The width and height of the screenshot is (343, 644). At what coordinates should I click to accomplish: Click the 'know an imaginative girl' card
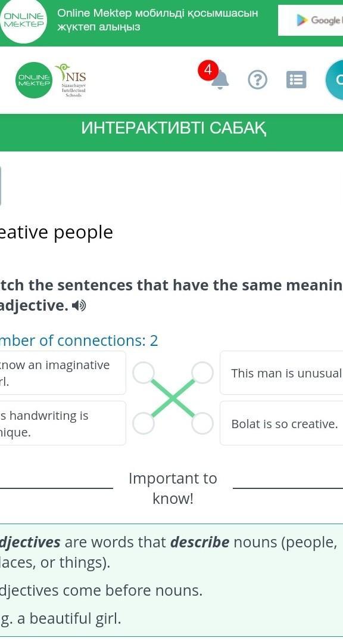[x=63, y=373]
